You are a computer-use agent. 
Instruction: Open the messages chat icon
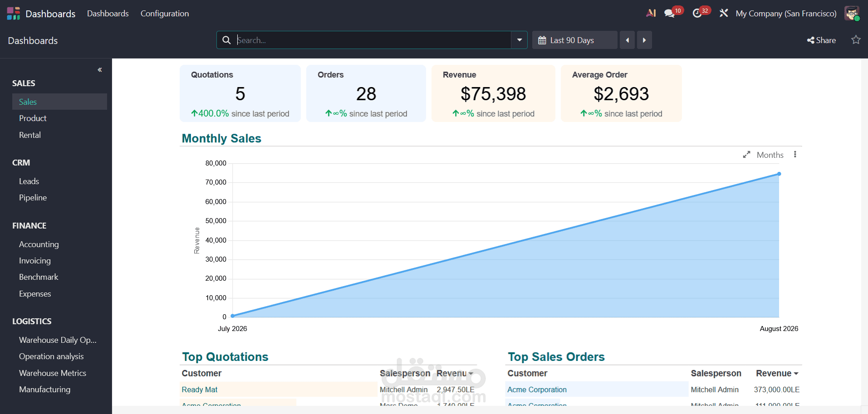669,14
